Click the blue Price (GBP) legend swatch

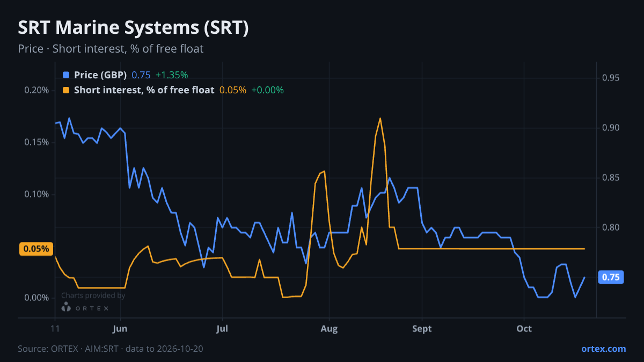(66, 75)
